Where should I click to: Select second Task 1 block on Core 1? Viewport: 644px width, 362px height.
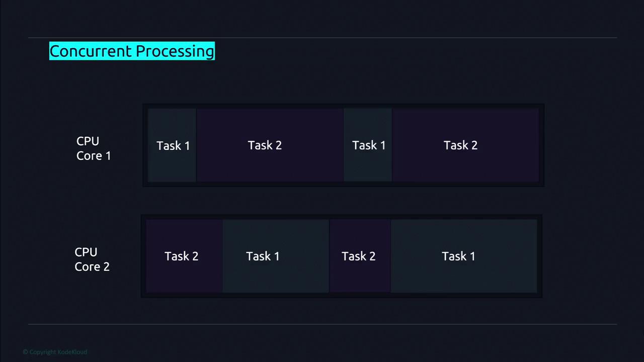(x=368, y=145)
